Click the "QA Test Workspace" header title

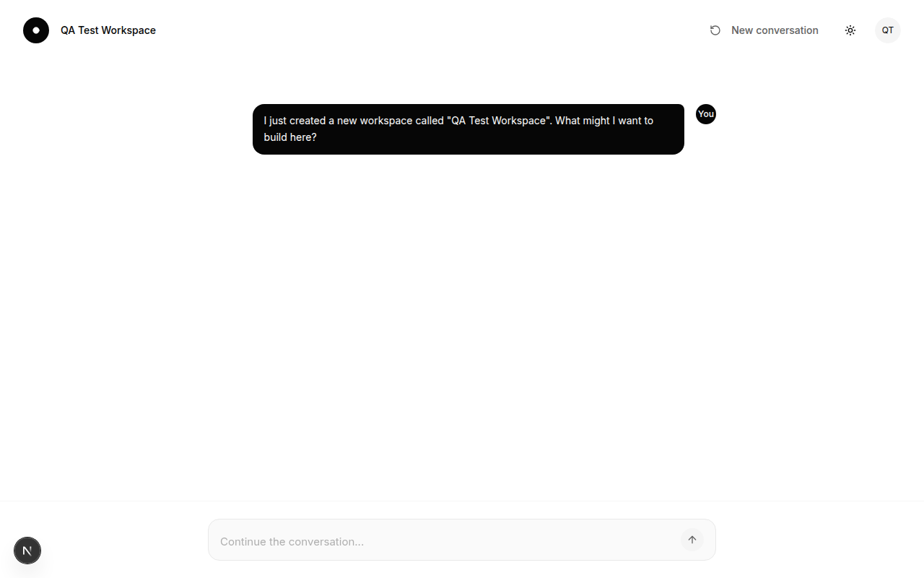click(x=108, y=30)
